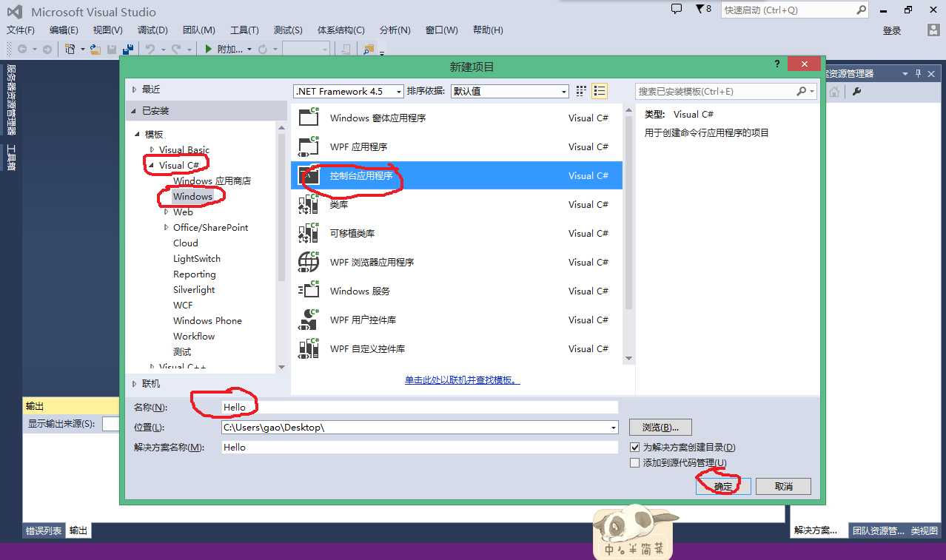Open the 调试(D) menu
The height and width of the screenshot is (560, 946).
[152, 30]
